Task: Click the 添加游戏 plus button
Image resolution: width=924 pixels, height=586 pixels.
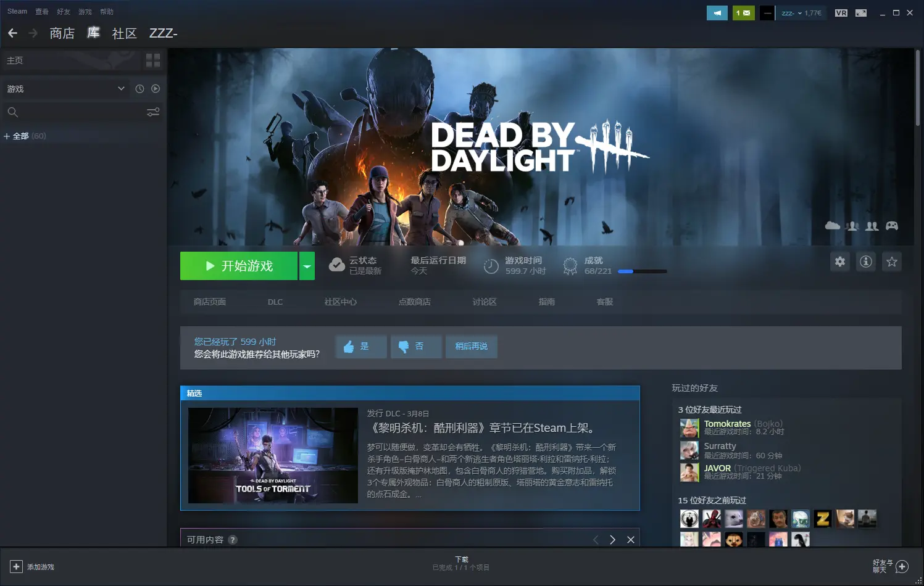Action: 17,567
